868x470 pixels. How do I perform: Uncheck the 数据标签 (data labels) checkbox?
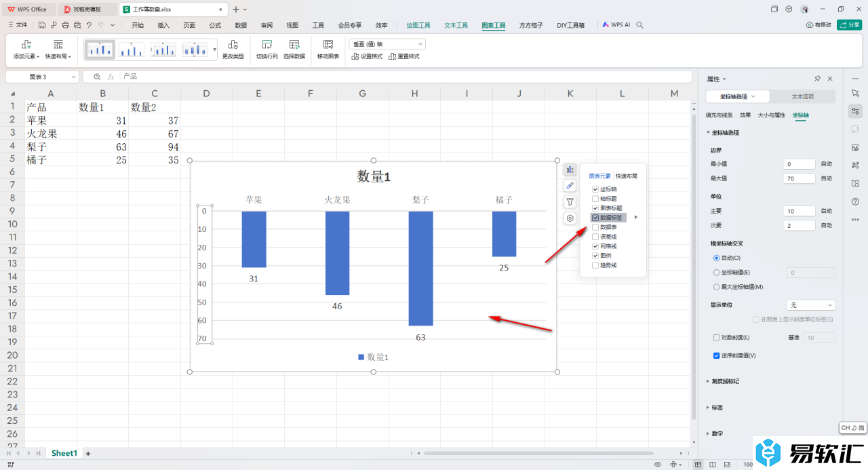pyautogui.click(x=595, y=218)
